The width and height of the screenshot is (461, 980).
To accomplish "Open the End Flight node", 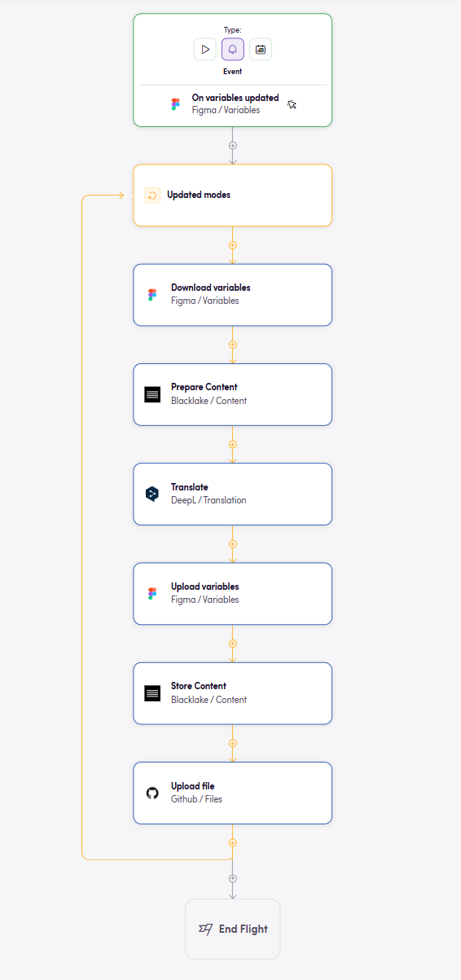I will click(x=233, y=929).
